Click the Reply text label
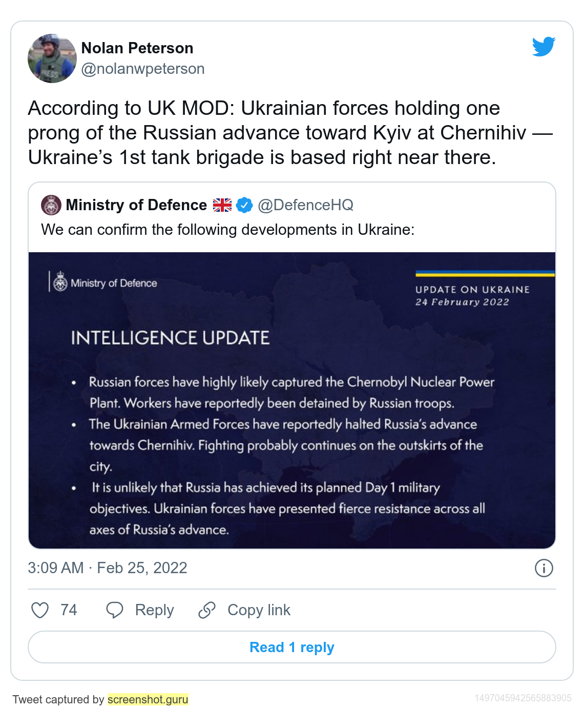The width and height of the screenshot is (584, 728). coord(154,610)
